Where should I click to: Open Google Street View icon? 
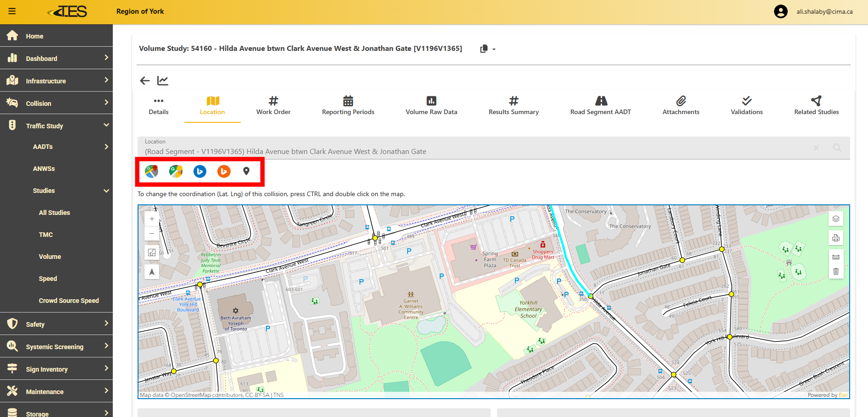coord(176,171)
